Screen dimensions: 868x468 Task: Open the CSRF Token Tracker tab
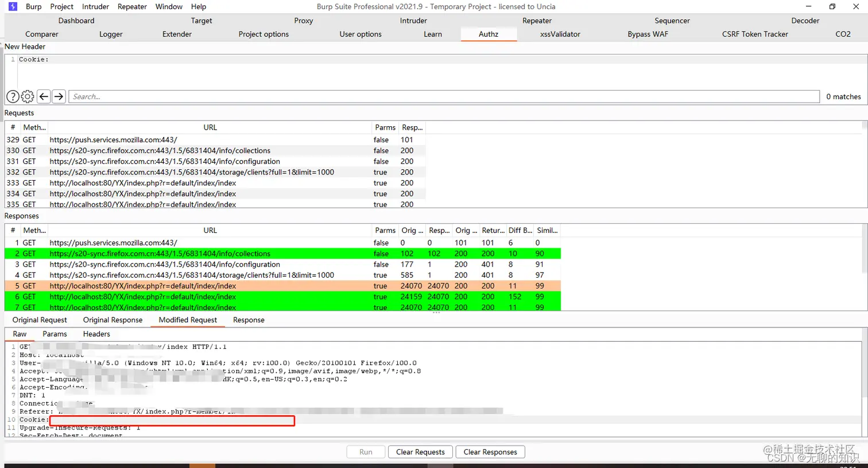(755, 34)
